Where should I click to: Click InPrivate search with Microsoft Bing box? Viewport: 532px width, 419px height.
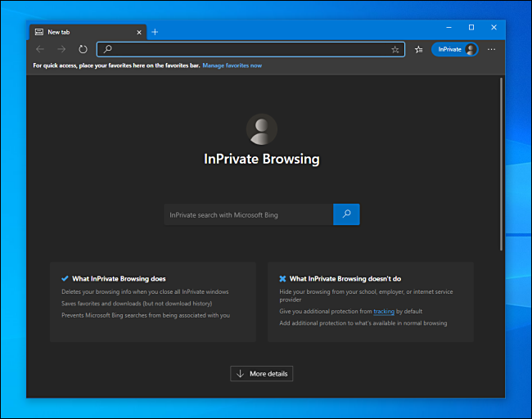(248, 214)
